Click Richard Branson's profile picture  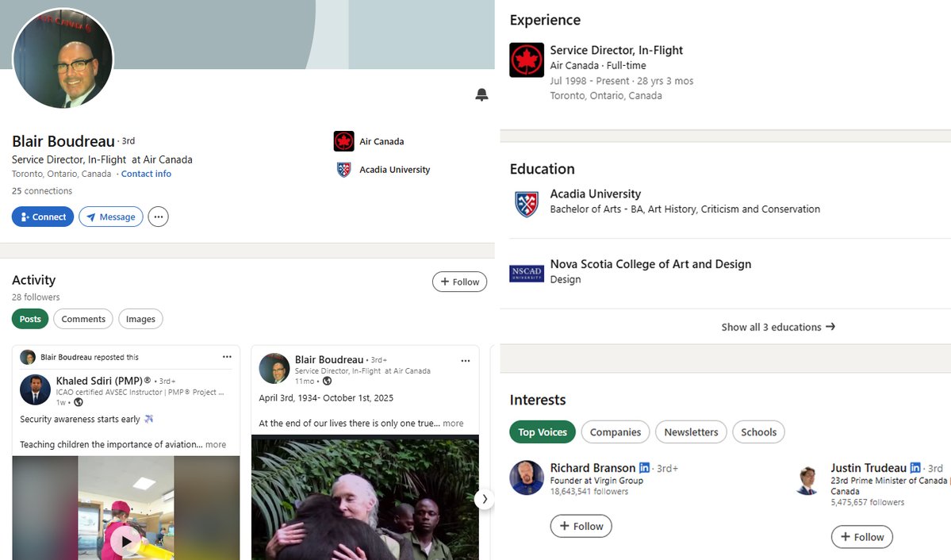click(x=527, y=478)
